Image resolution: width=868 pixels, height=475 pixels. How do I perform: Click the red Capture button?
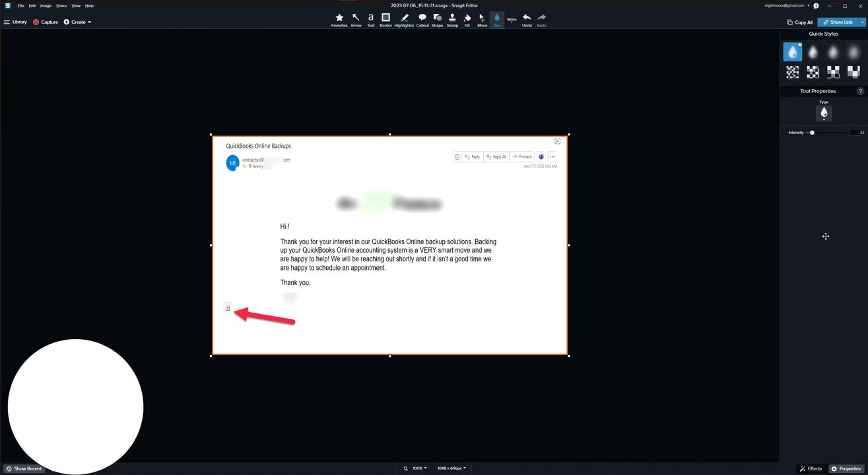[x=46, y=22]
